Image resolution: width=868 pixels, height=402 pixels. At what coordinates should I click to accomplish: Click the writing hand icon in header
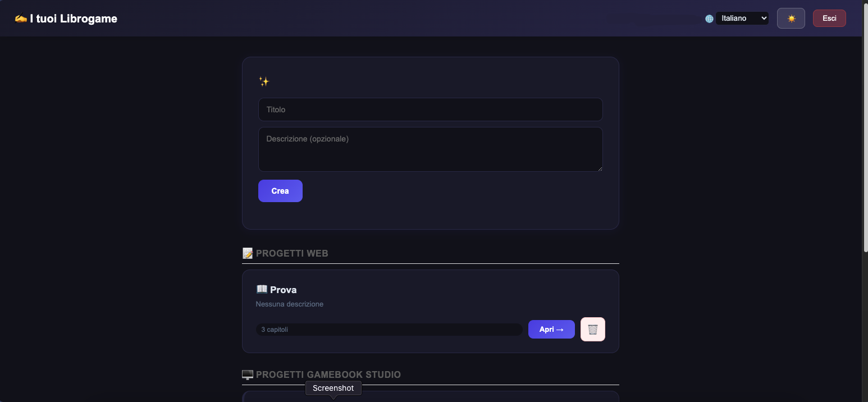pos(21,19)
